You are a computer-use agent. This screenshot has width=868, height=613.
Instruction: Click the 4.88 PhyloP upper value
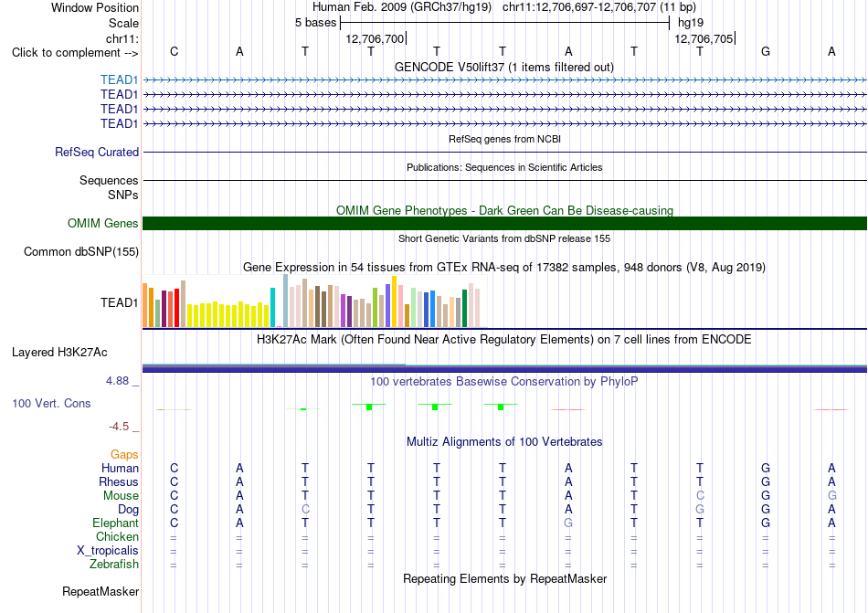click(x=117, y=381)
